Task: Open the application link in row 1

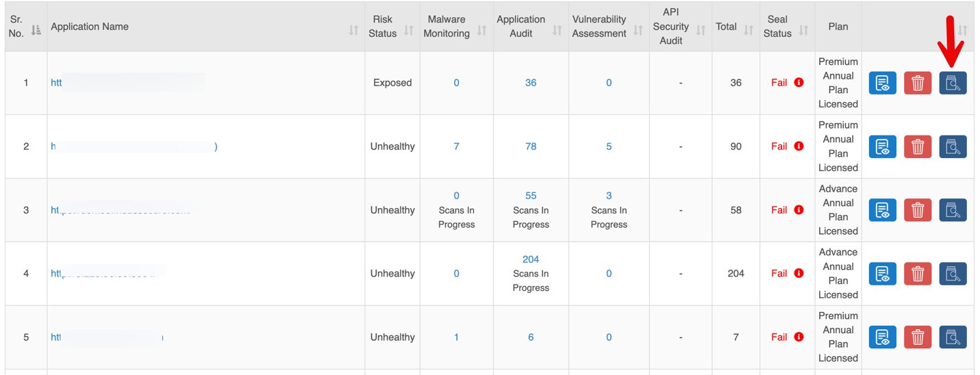Action: (57, 83)
